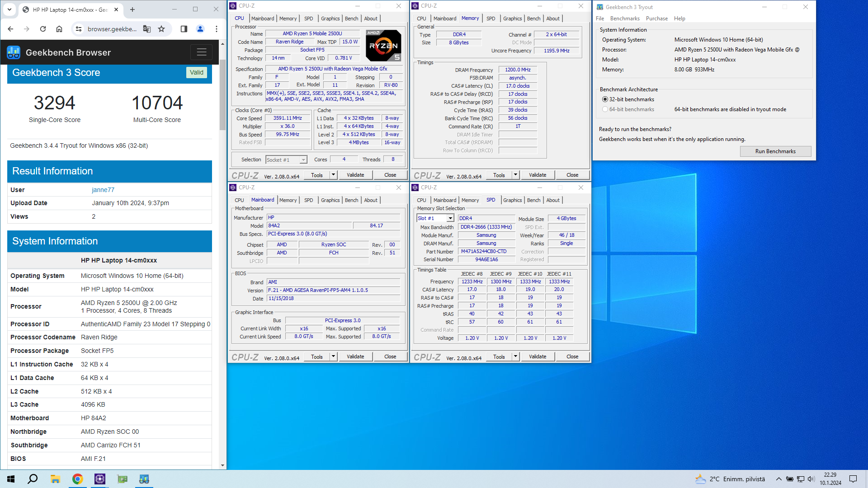The width and height of the screenshot is (868, 488).
Task: Select 64-bit benchmarks radio button
Action: point(605,109)
